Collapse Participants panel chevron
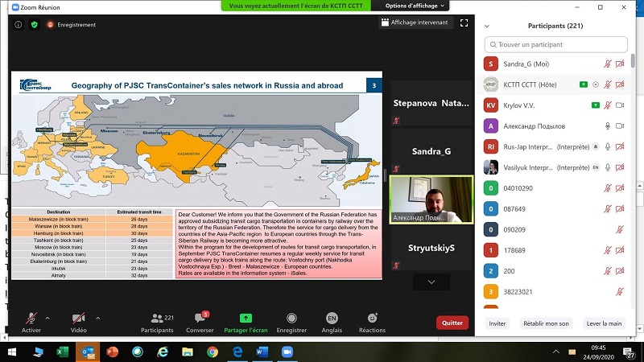This screenshot has width=644, height=362. click(x=487, y=26)
